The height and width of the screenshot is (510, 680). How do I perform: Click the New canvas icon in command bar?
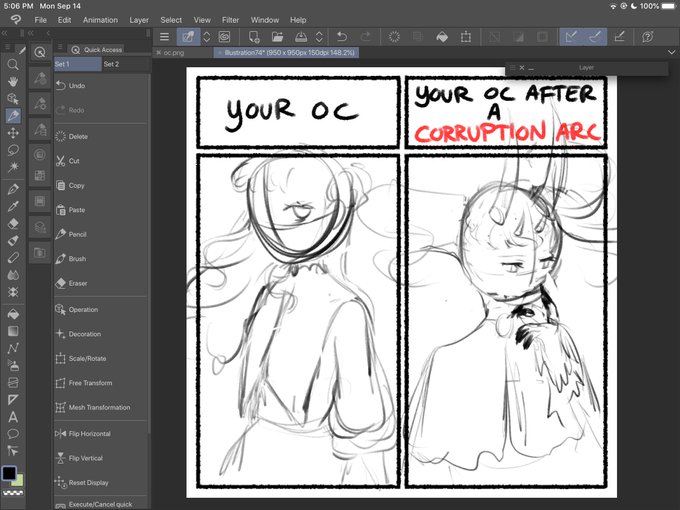[x=254, y=37]
